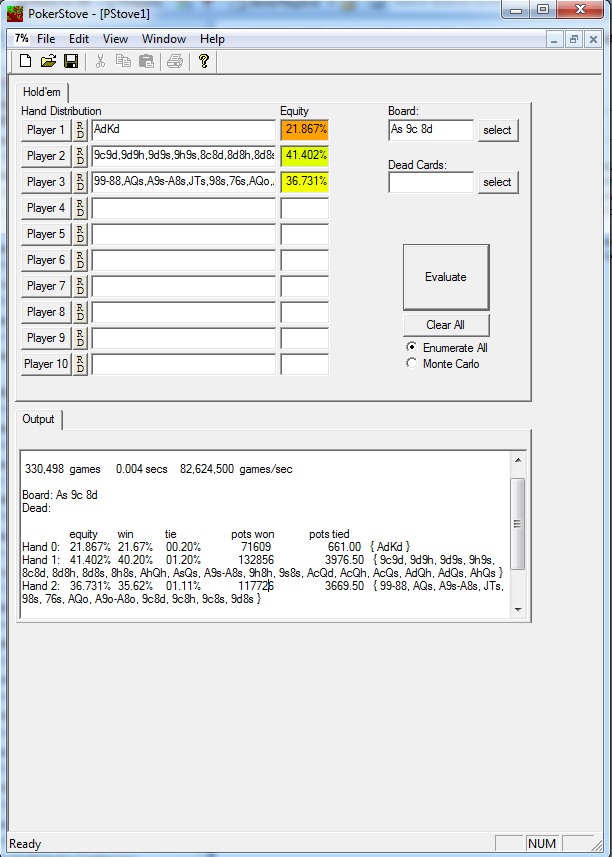Click the RD button for Player 7
612x857 pixels.
pyautogui.click(x=80, y=286)
